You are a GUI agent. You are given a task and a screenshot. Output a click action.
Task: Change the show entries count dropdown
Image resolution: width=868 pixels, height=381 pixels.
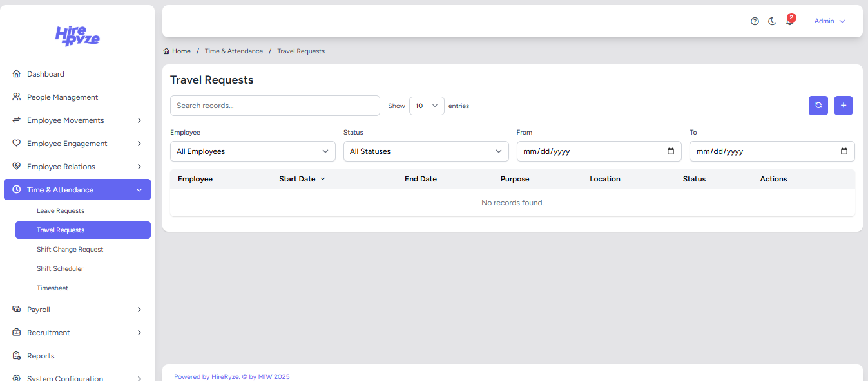(427, 106)
